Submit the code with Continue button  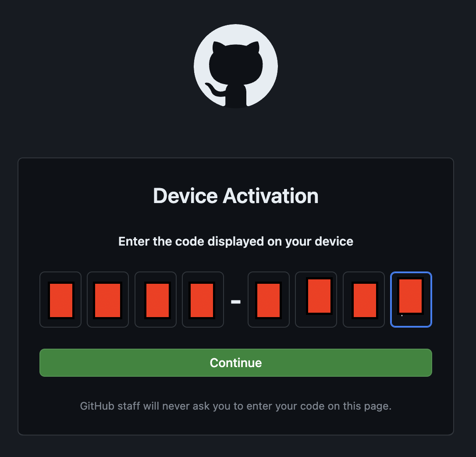pyautogui.click(x=235, y=363)
